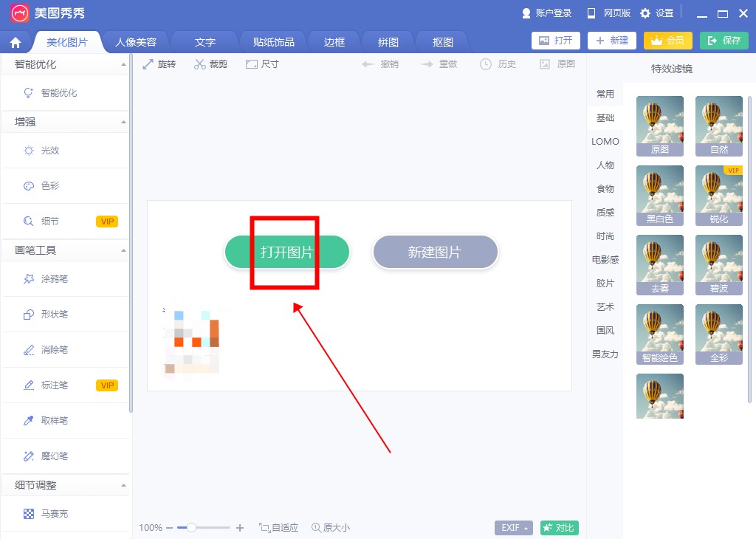Switch to 文字 tab
This screenshot has height=539, width=756.
[x=205, y=42]
